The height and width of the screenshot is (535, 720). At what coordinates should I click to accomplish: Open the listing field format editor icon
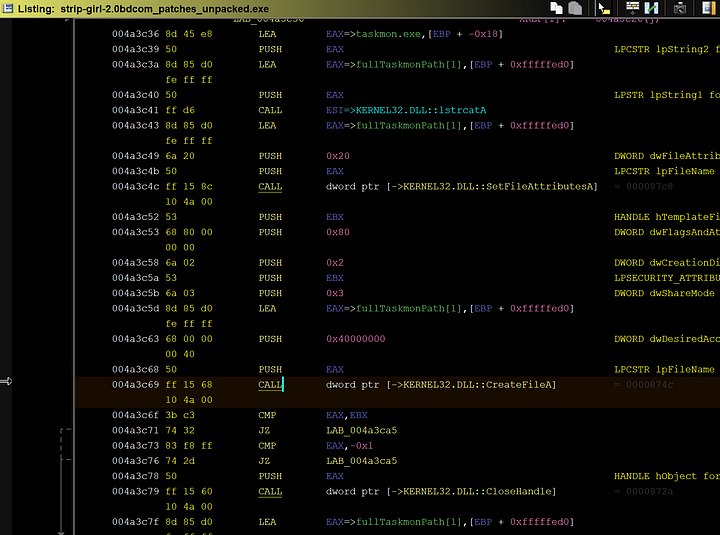[632, 8]
